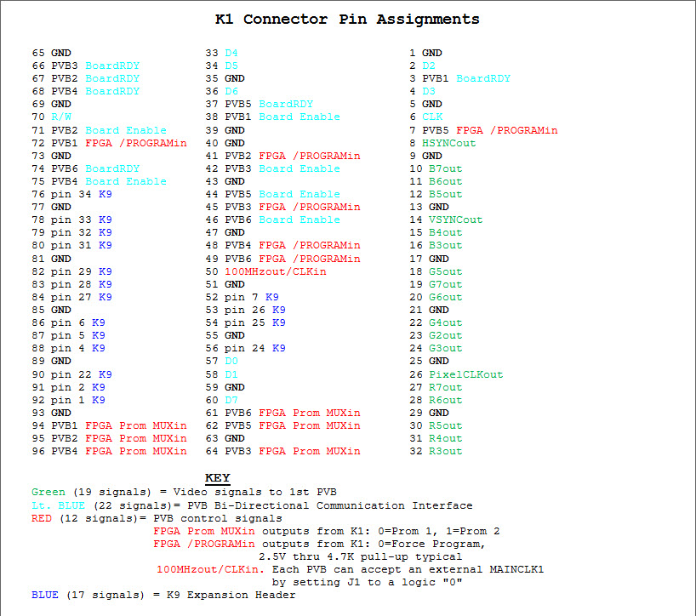696x616 pixels.
Task: Select the D7 signal on pin 60
Action: point(231,400)
